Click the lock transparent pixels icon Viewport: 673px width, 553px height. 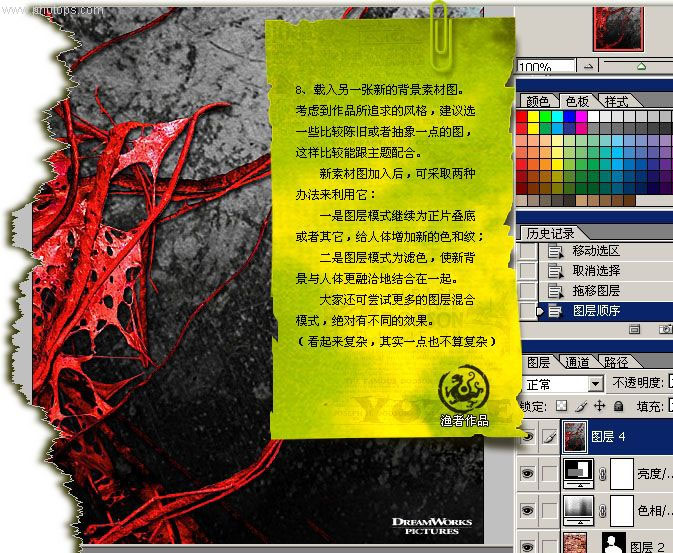(x=561, y=406)
